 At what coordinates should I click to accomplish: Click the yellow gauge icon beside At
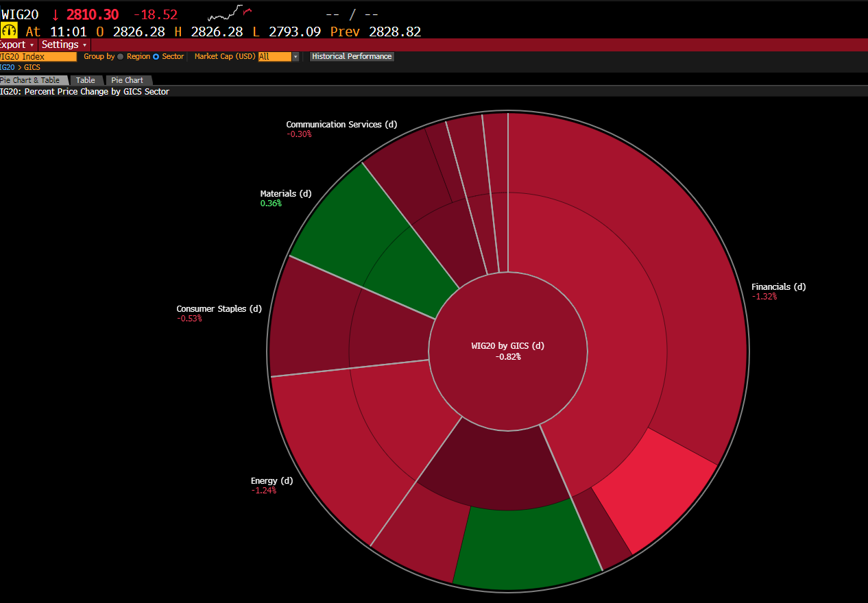pos(9,31)
